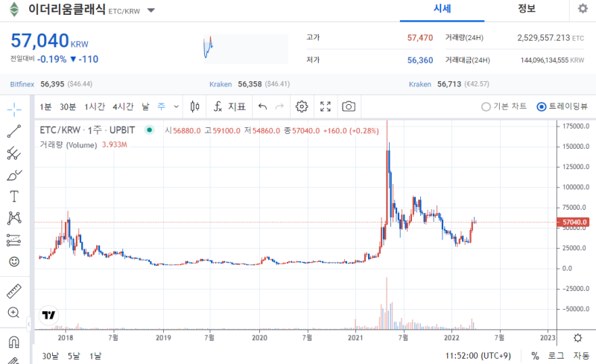Set interval to 30분

point(68,106)
